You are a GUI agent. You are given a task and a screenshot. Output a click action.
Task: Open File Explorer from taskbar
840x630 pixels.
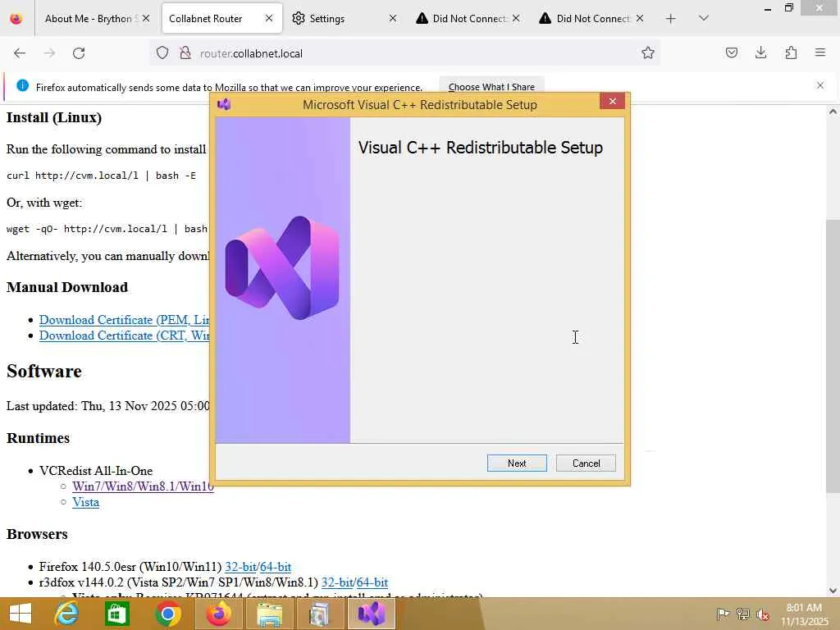coord(269,614)
